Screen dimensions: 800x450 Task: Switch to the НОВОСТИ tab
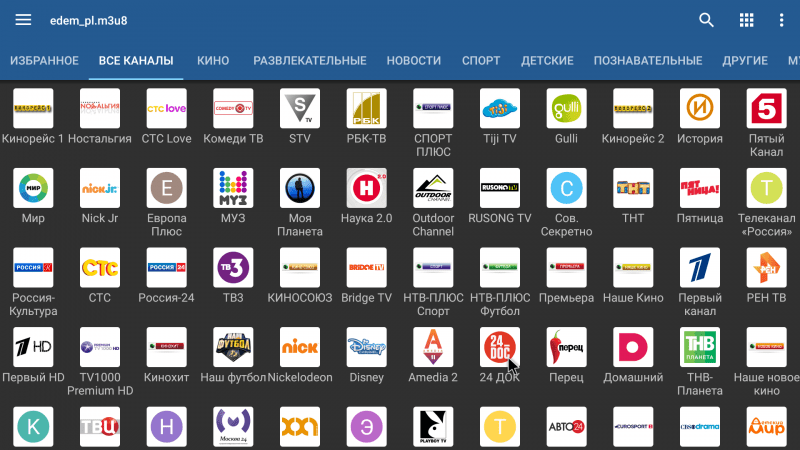414,61
